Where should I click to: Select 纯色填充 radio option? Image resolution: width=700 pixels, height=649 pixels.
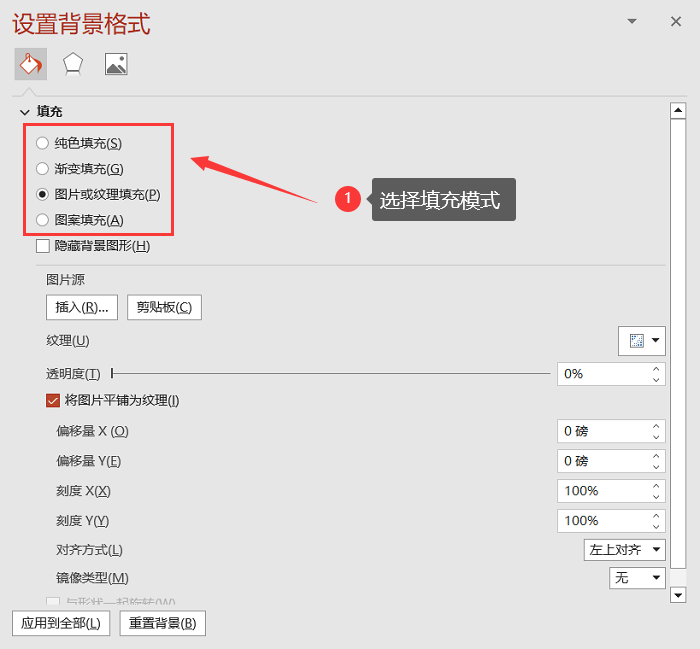[x=42, y=143]
